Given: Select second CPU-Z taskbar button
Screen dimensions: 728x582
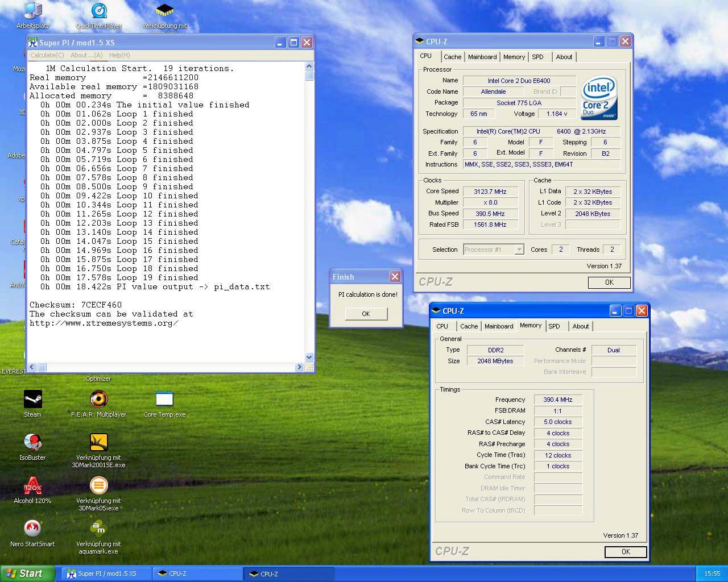Looking at the screenshot, I should (289, 574).
